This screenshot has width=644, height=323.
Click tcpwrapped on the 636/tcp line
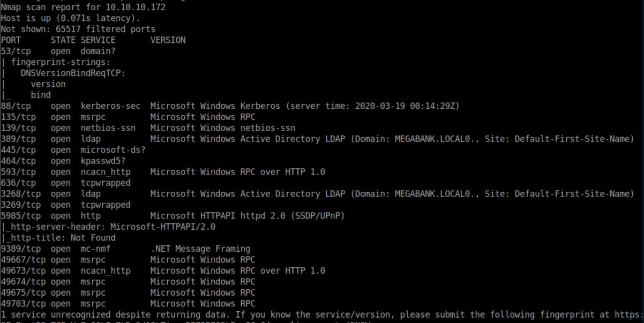pos(105,183)
